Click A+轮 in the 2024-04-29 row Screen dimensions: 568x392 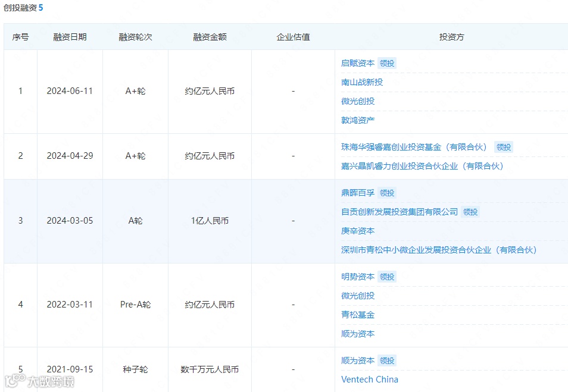[136, 156]
